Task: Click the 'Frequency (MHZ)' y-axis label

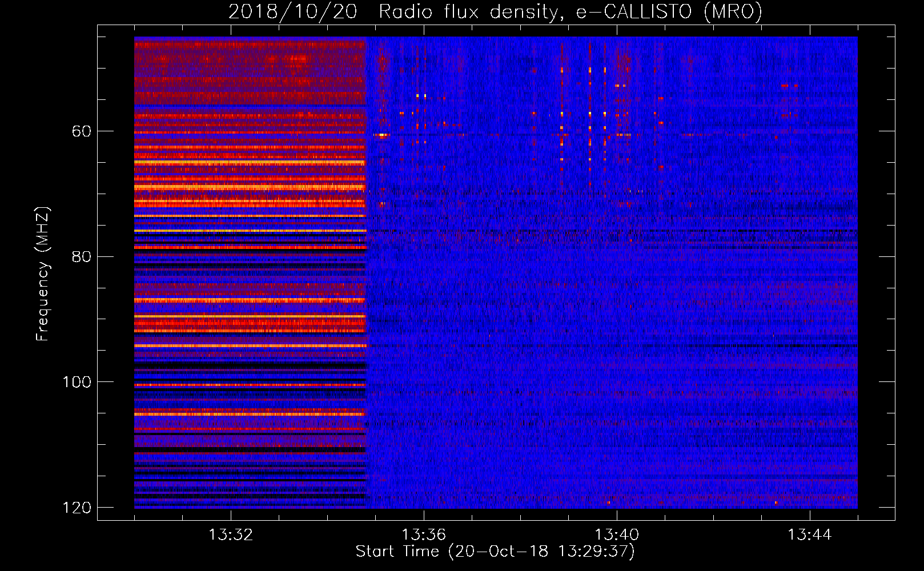Action: coord(43,274)
